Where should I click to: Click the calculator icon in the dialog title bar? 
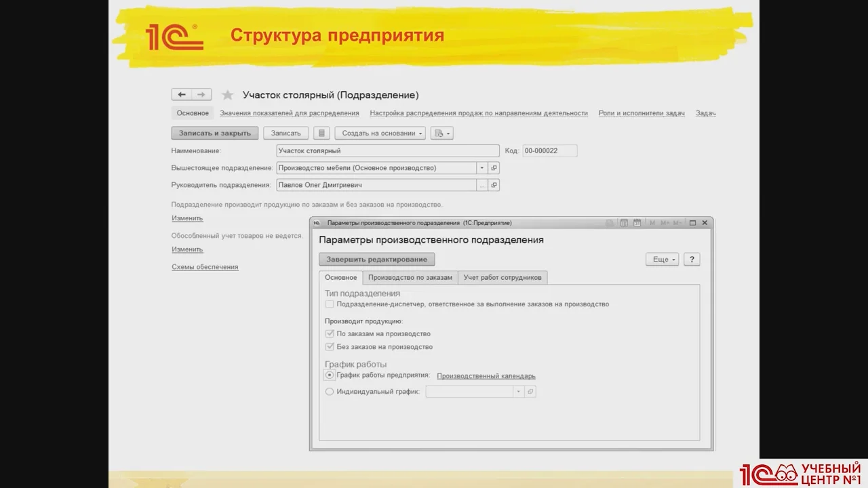point(624,223)
